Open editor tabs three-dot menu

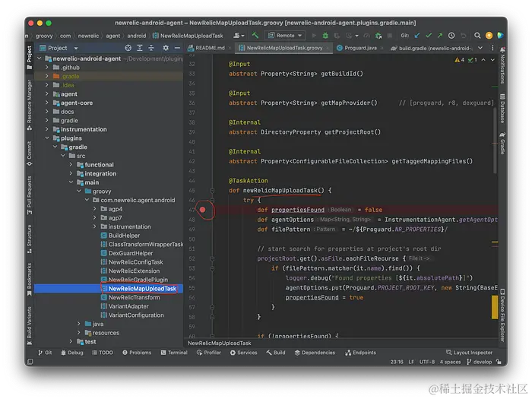pos(492,48)
